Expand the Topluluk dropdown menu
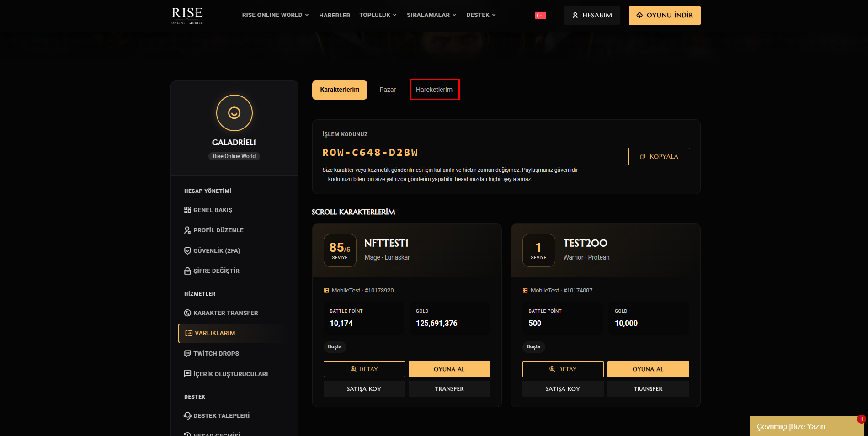 coord(378,15)
